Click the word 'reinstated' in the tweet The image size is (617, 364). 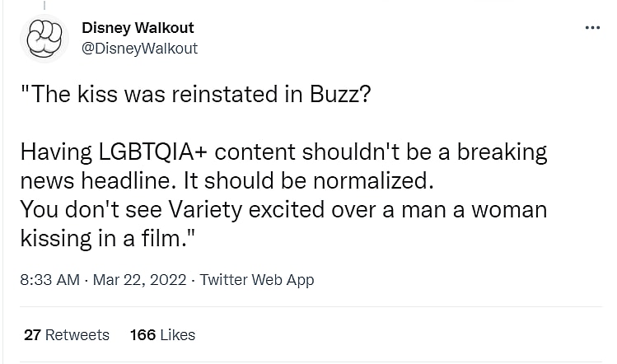[x=225, y=96]
